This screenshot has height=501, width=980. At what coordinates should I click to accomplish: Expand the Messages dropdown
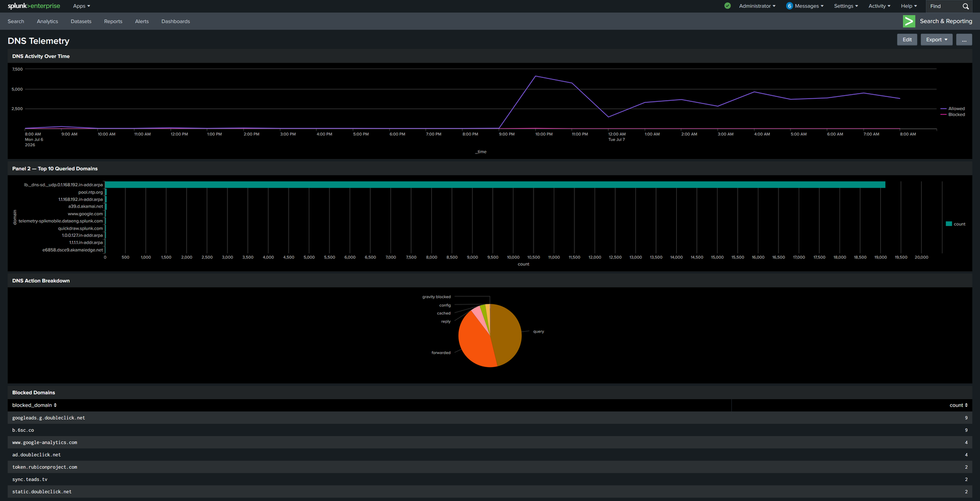pos(809,6)
